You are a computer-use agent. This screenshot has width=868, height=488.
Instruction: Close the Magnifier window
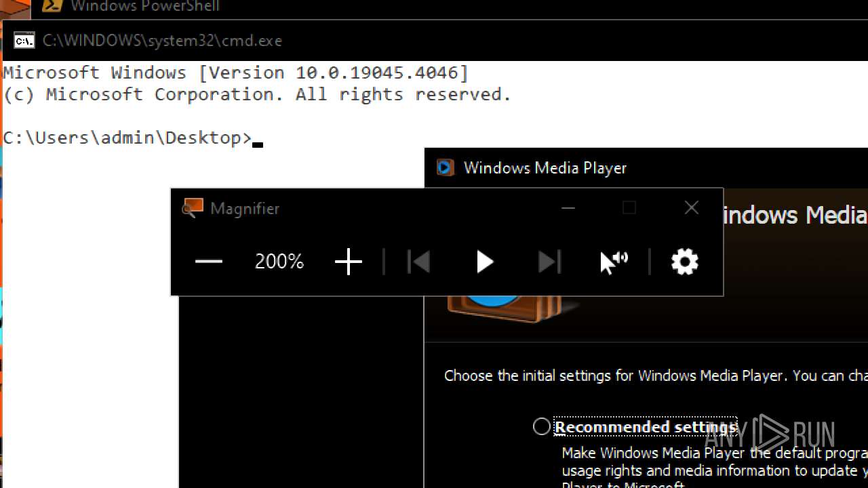tap(691, 208)
